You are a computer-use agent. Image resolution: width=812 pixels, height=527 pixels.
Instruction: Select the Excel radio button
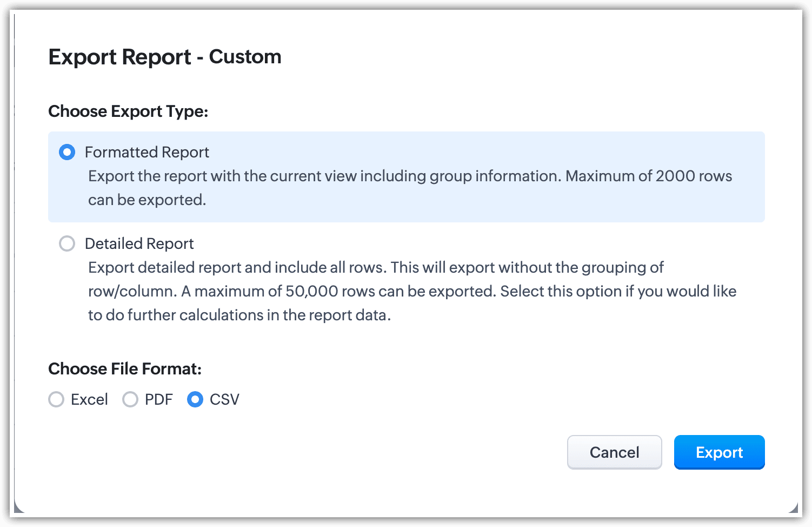pyautogui.click(x=56, y=400)
